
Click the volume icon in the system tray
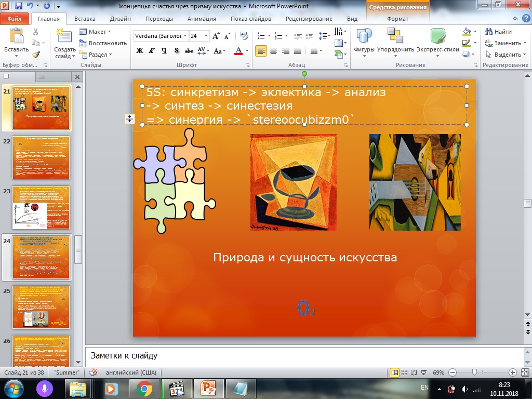click(464, 389)
